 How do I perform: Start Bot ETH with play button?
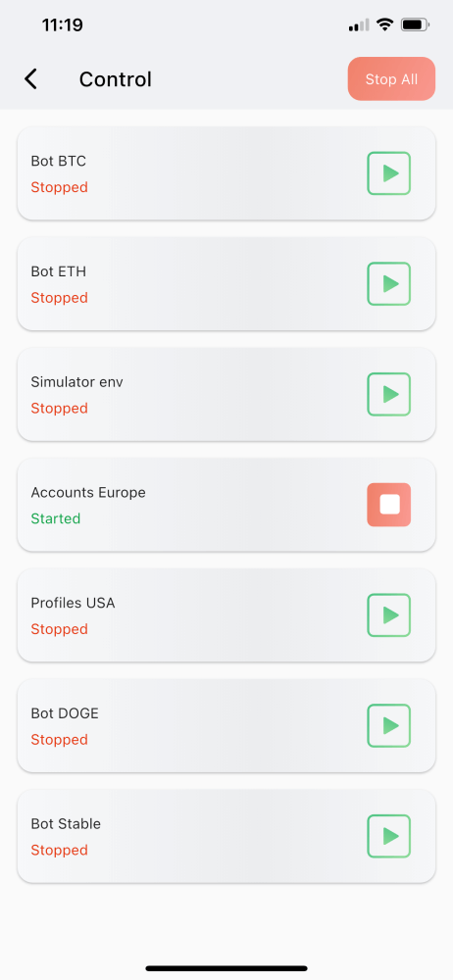click(x=388, y=284)
